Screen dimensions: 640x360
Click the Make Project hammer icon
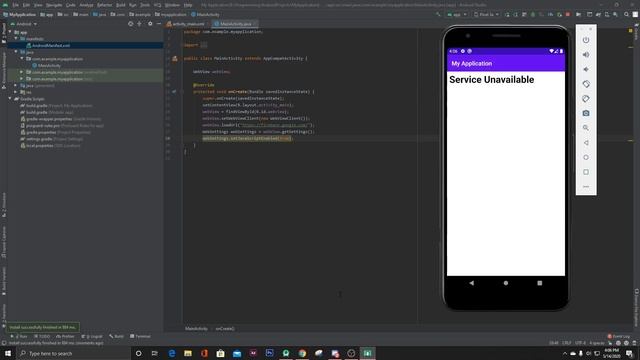click(438, 14)
